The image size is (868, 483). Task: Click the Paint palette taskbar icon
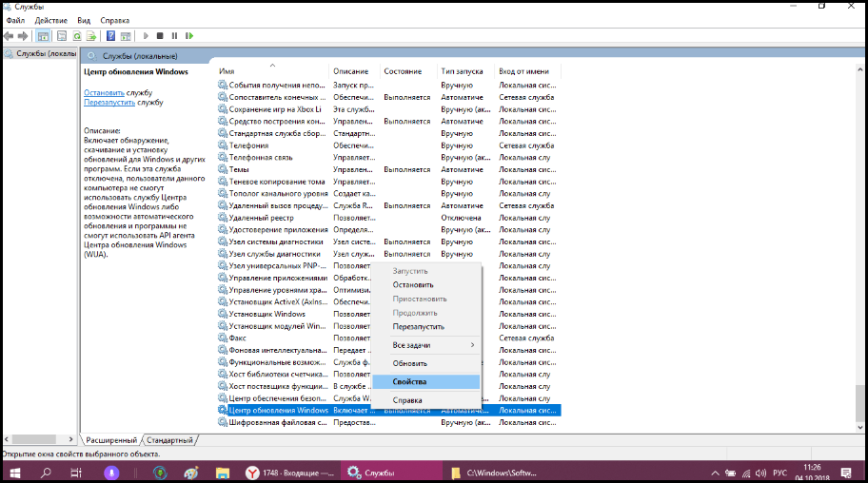(191, 473)
